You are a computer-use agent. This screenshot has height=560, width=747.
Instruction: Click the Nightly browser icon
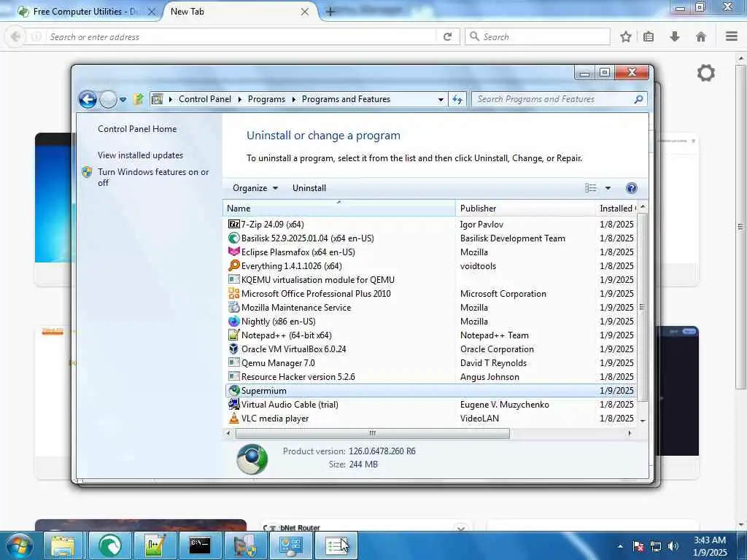[x=233, y=321]
